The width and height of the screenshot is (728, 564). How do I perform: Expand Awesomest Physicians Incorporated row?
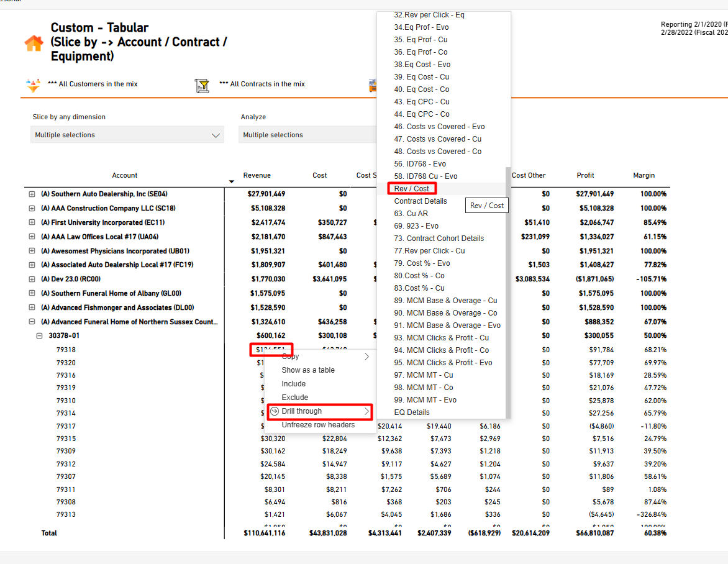(x=32, y=251)
